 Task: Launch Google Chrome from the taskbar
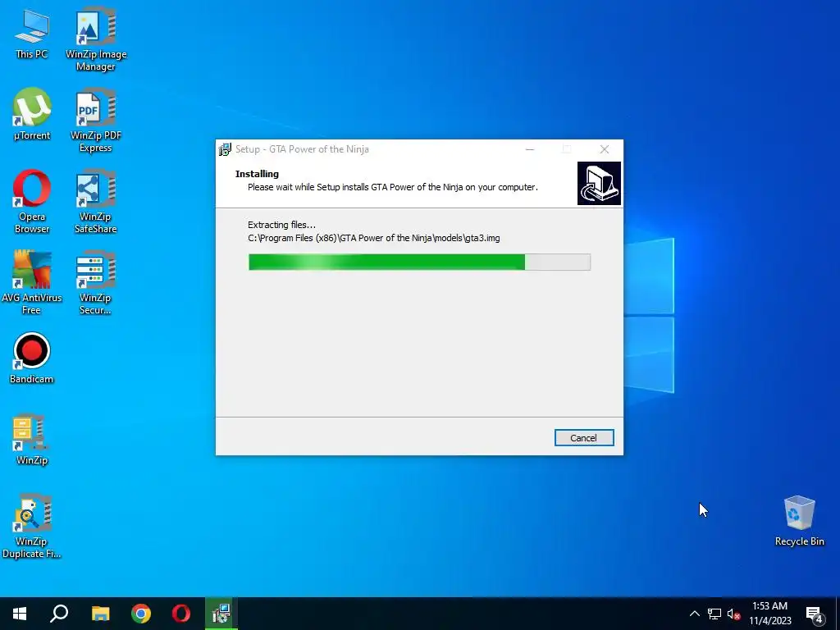tap(141, 614)
